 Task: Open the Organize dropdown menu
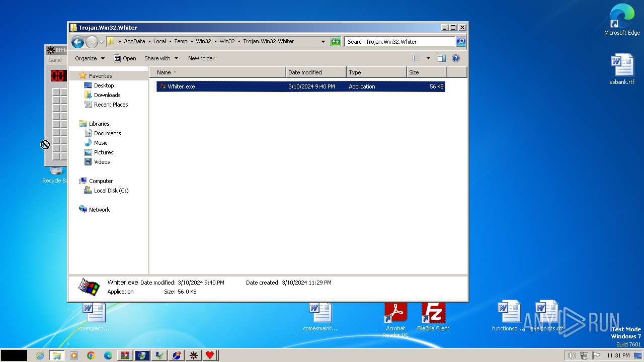90,58
